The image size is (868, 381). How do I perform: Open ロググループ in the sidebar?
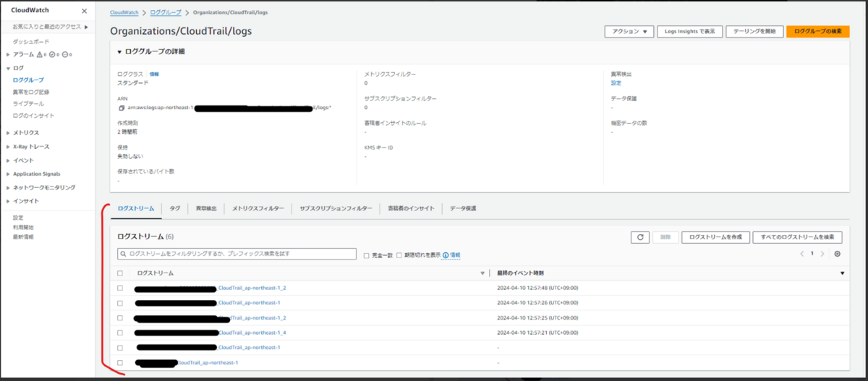click(x=28, y=80)
